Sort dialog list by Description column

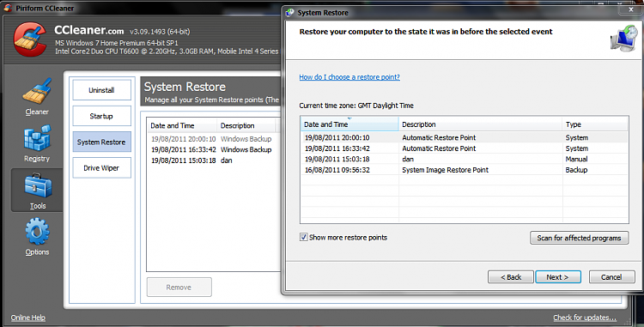(x=480, y=124)
